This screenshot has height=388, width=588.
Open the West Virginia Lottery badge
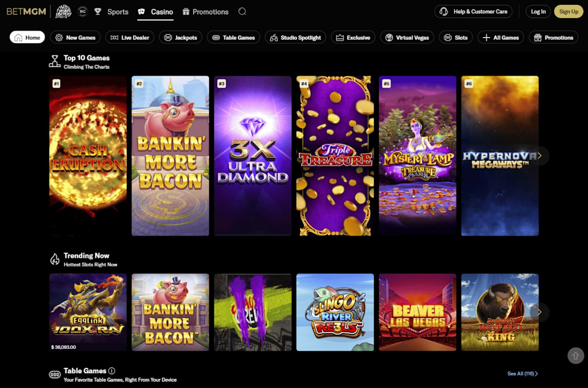coord(63,11)
